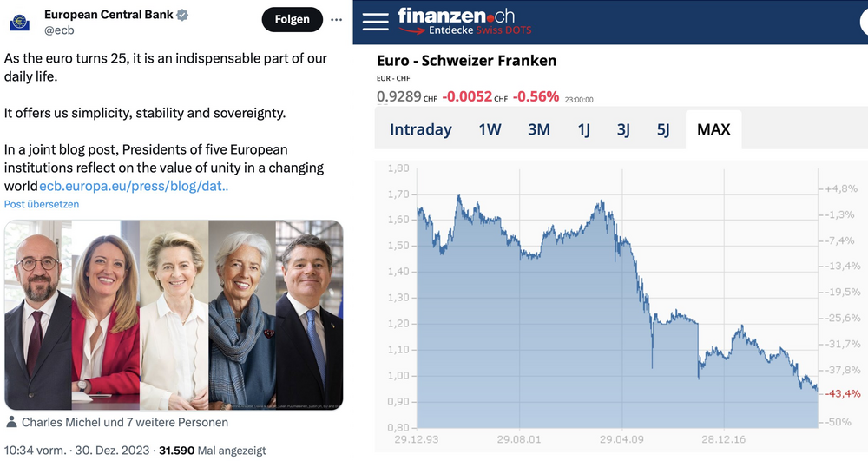
Task: Open the ecb.europa.eu blog link
Action: [x=134, y=186]
